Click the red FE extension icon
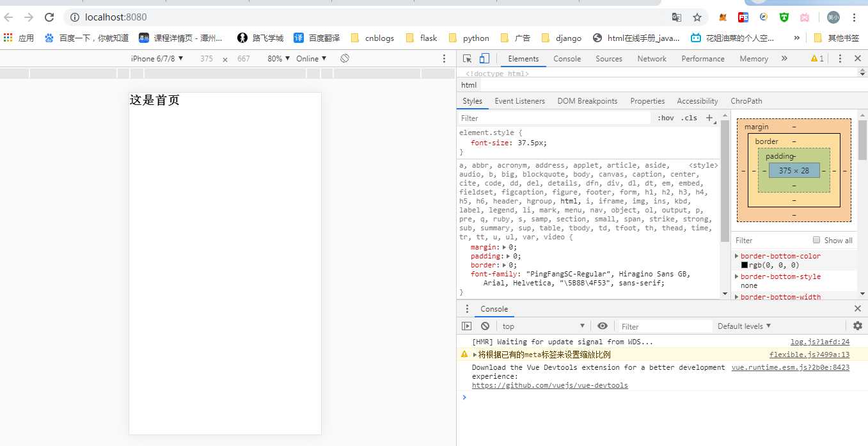The width and height of the screenshot is (868, 446). point(743,17)
